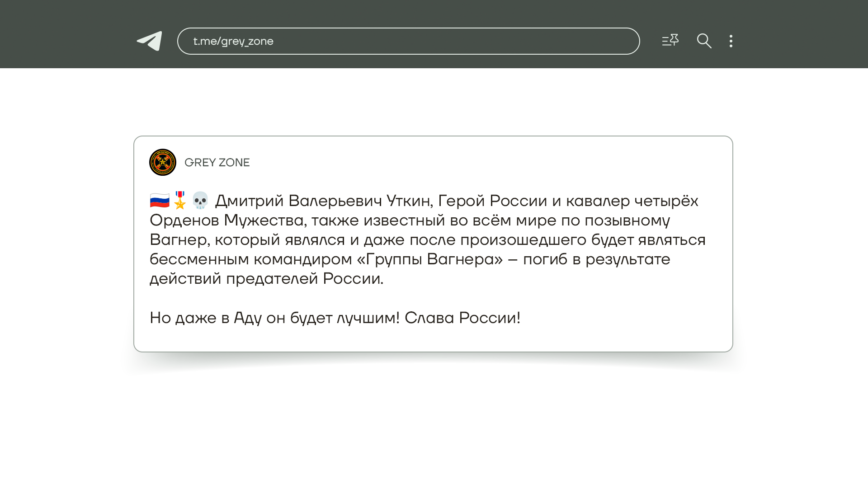Open the GREY ZONE channel name link
This screenshot has height=488, width=868.
[217, 163]
